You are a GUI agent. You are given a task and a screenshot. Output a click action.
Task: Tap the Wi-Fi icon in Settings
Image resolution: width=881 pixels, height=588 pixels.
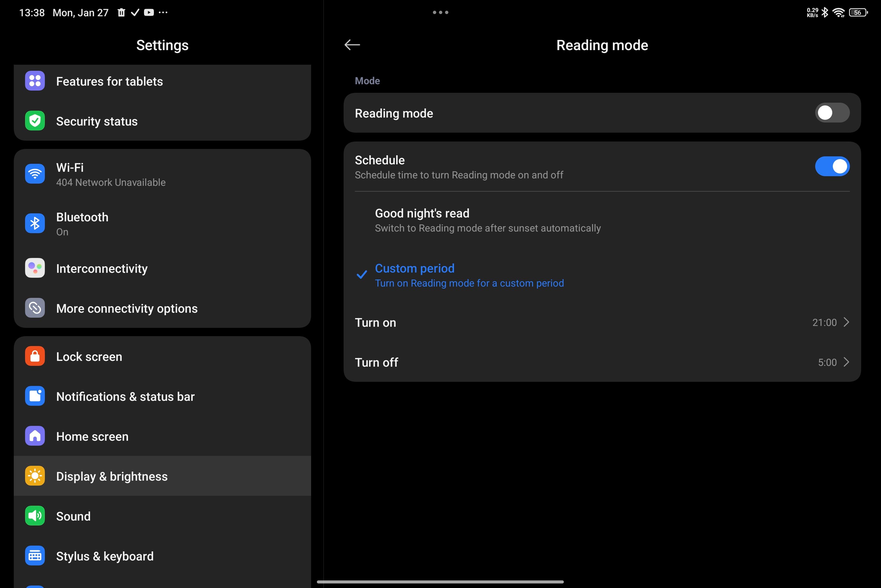[x=34, y=174]
